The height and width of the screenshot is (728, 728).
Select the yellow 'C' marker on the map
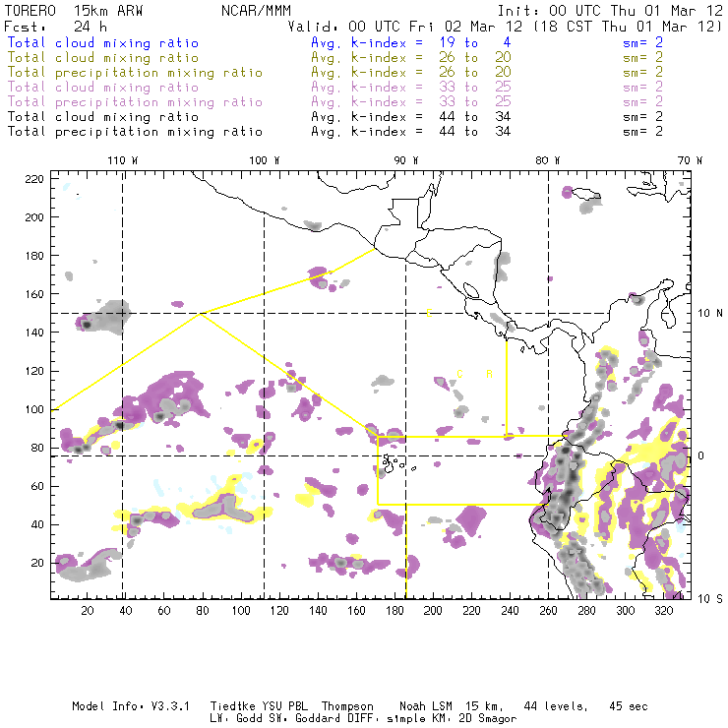(x=459, y=374)
